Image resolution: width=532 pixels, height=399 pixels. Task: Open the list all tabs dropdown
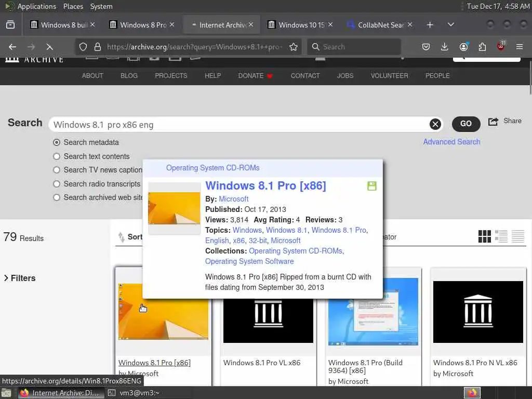tap(451, 25)
